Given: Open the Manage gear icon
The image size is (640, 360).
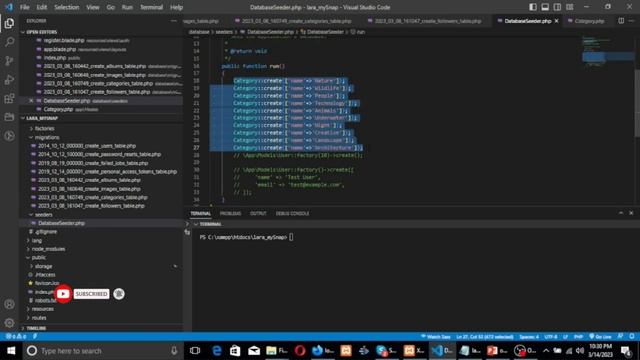Looking at the screenshot, I should pyautogui.click(x=9, y=323).
